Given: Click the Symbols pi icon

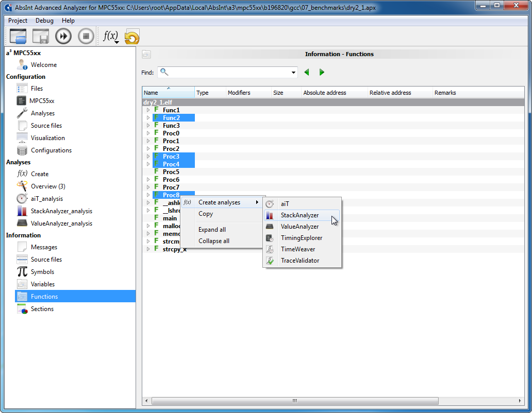Looking at the screenshot, I should (x=22, y=271).
